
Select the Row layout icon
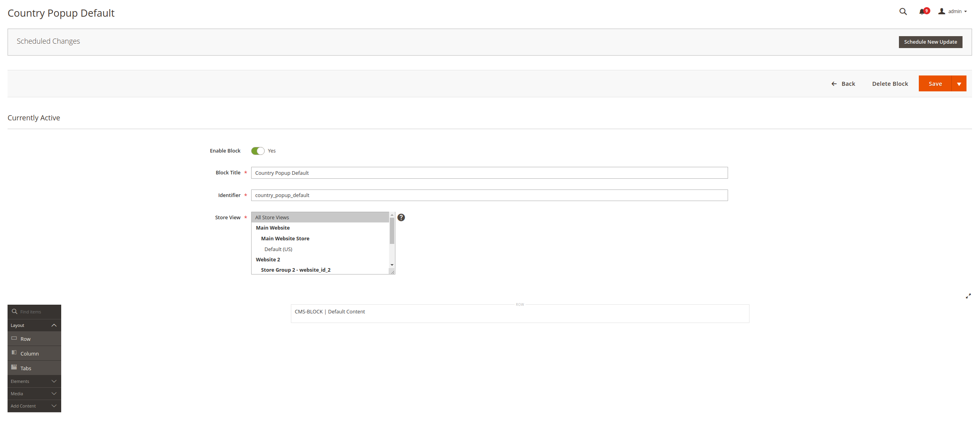[x=14, y=338]
